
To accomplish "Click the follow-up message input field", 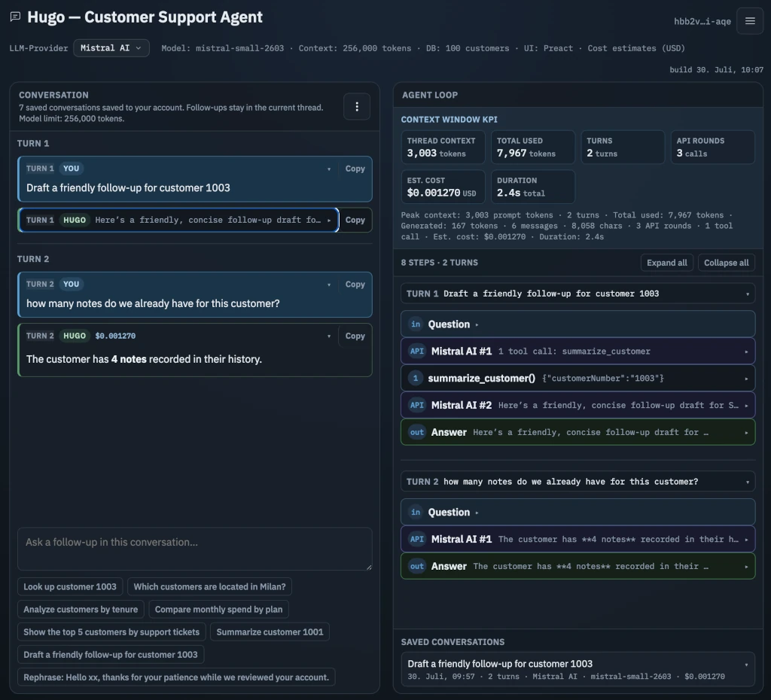I will (x=195, y=549).
